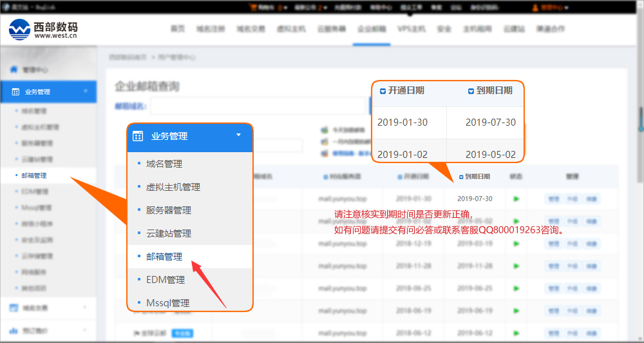Click the shopping cart icon in top bar
This screenshot has height=343, width=644.
pos(252,8)
